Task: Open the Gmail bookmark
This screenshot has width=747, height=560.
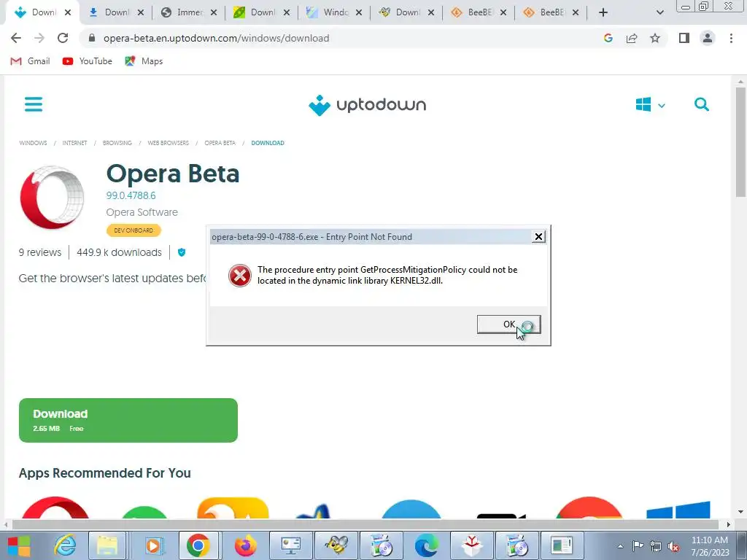Action: (30, 61)
